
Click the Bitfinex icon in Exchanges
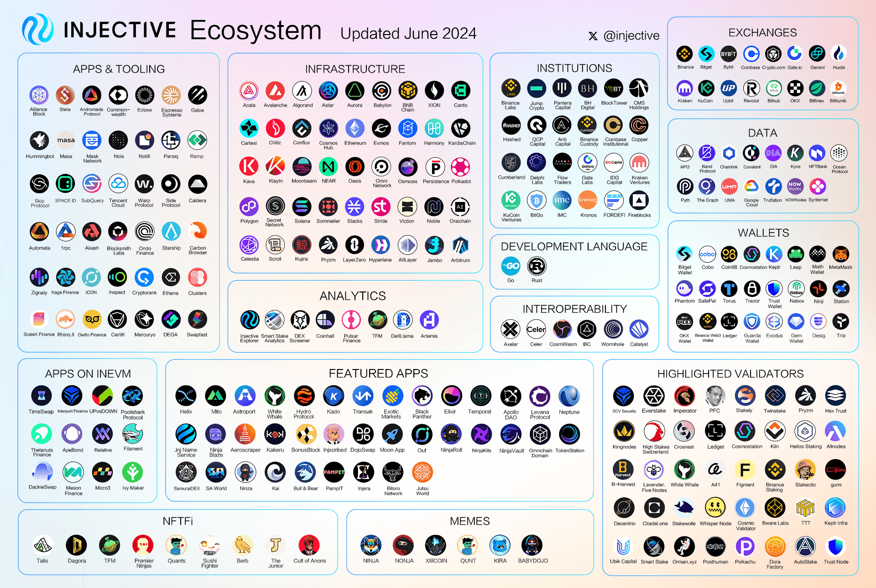pos(817,88)
